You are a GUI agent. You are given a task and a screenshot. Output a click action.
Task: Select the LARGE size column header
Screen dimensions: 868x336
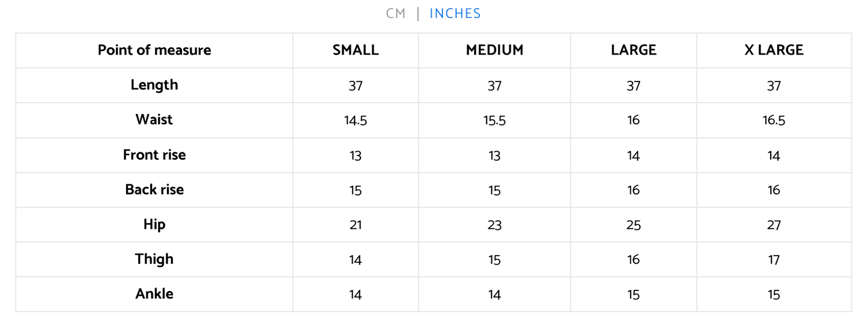(x=634, y=50)
